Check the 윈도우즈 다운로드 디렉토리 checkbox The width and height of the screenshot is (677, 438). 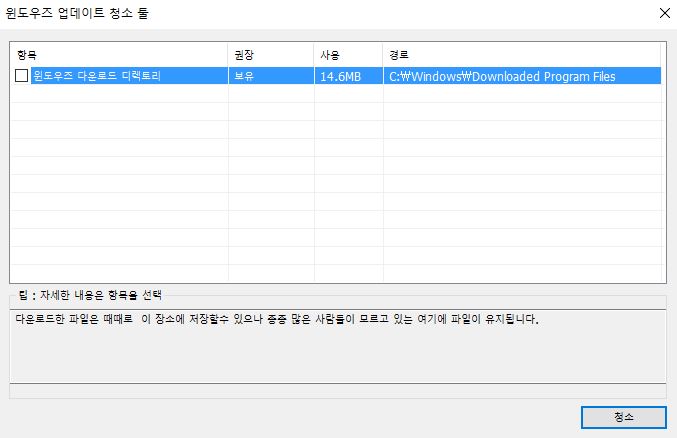[22, 76]
